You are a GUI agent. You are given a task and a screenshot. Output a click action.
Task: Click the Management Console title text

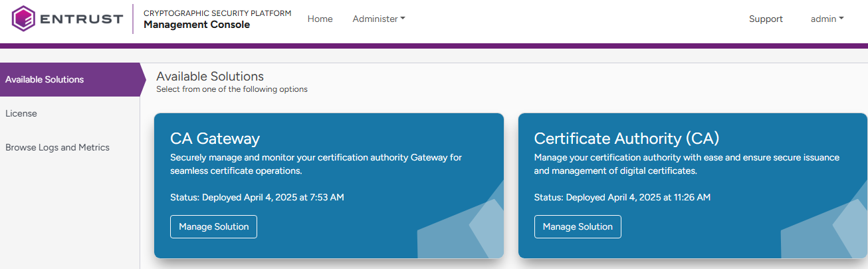[197, 25]
